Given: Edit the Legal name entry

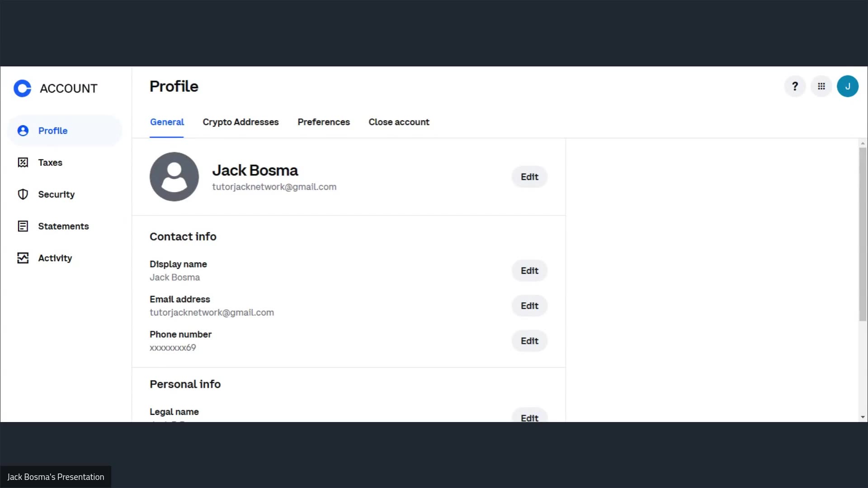Looking at the screenshot, I should tap(529, 418).
